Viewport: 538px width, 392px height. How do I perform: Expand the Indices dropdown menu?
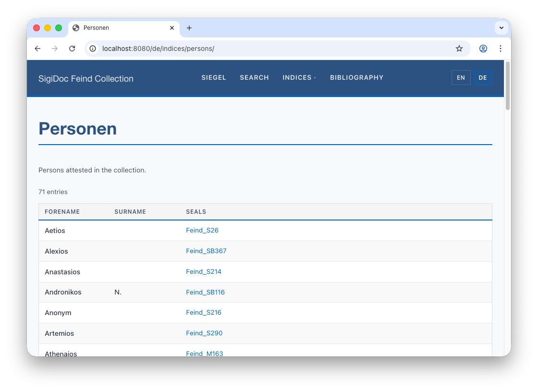(299, 78)
